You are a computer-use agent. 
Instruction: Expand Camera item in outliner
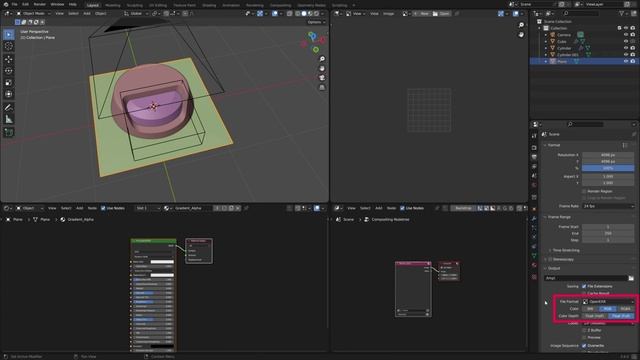(546, 35)
